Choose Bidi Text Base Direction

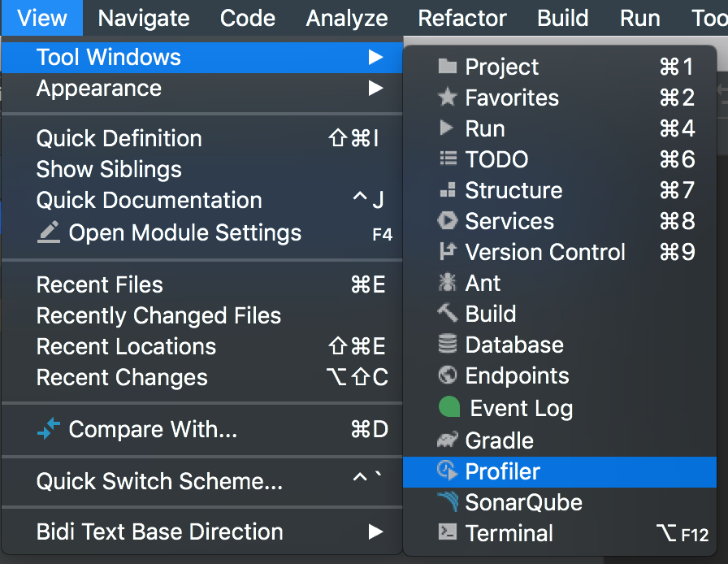tap(202, 531)
